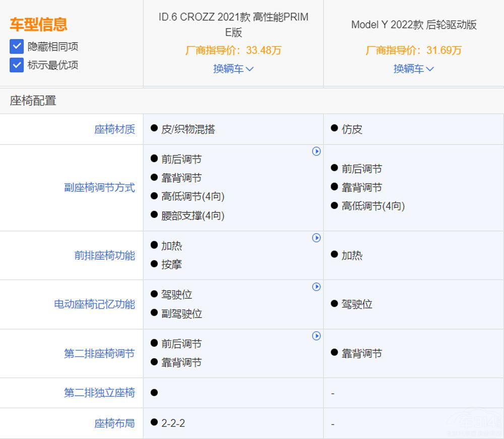Click the bullet marker next to 2-2-2 seat layout
This screenshot has height=439, width=504.
(x=154, y=423)
